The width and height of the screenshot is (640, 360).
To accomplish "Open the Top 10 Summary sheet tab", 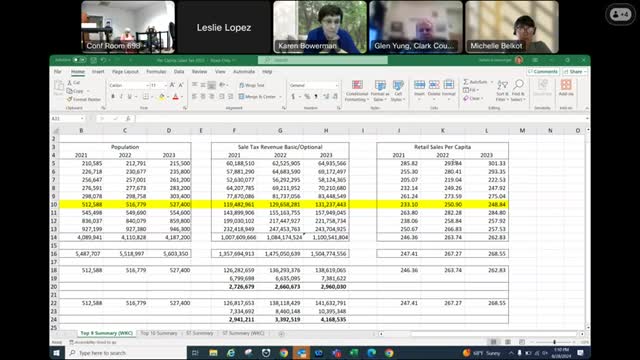I will [x=159, y=333].
